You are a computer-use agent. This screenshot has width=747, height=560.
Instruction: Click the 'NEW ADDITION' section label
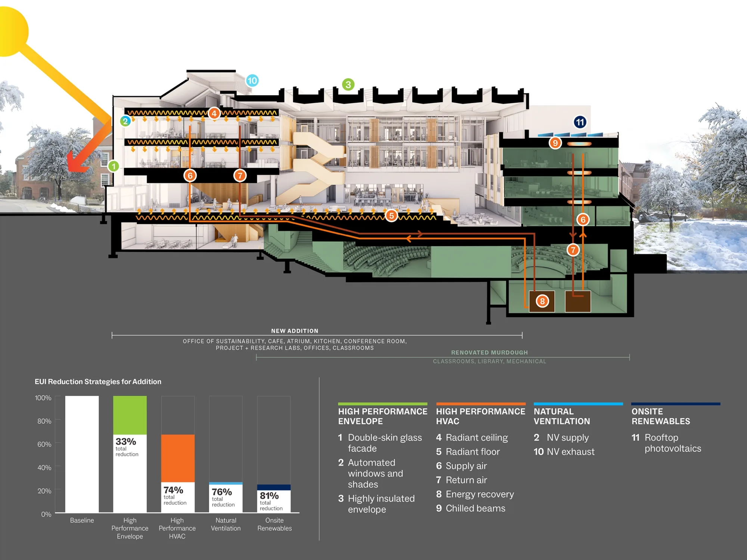[x=295, y=331]
